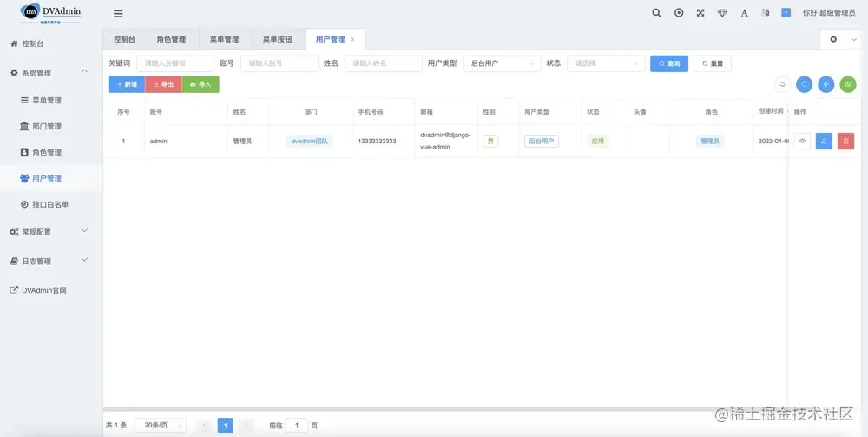This screenshot has height=437, width=868.
Task: Open the DVAdmin官网 external link
Action: click(x=51, y=290)
